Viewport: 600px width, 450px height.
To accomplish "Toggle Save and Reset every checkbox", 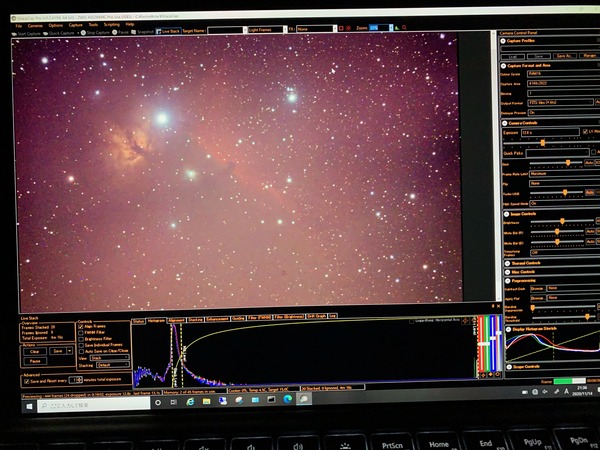I will pyautogui.click(x=26, y=382).
